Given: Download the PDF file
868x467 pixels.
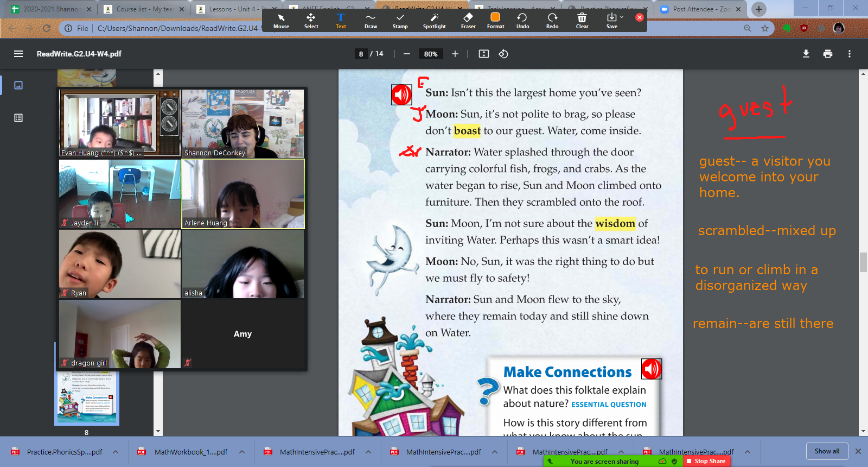Looking at the screenshot, I should tap(806, 54).
